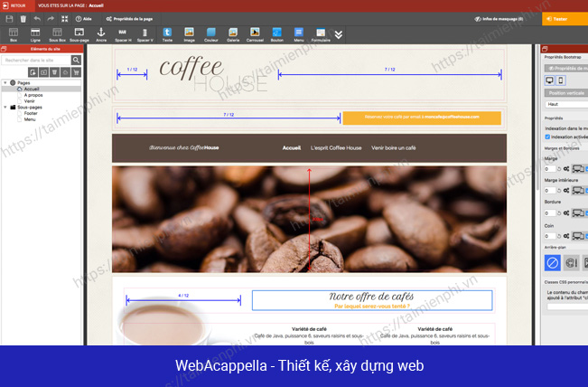588x387 pixels.
Task: Click the Classes CSS personnalisées input field
Action: 567,307
